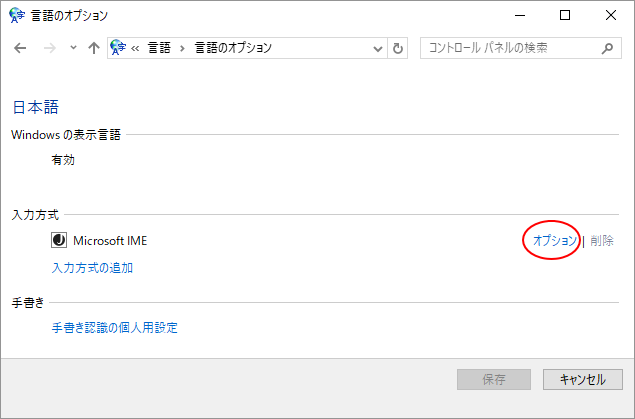Open 入力方式の追加 link

tap(92, 268)
